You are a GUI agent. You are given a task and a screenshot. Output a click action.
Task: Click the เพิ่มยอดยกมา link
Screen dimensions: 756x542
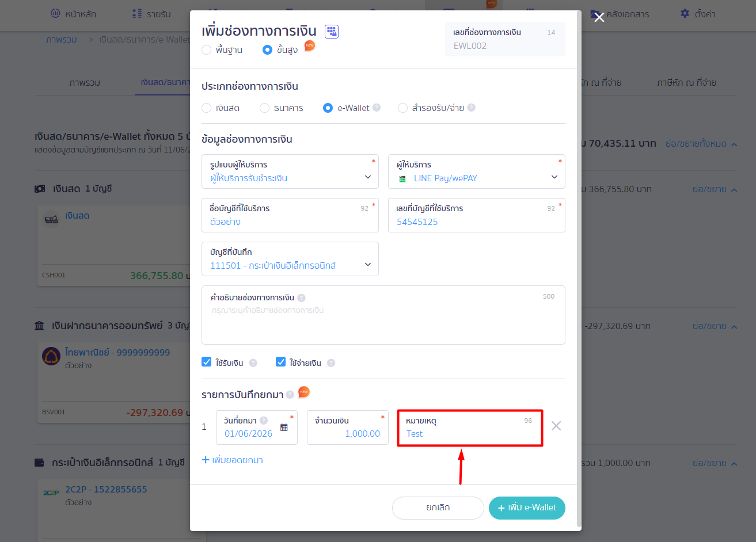233,460
